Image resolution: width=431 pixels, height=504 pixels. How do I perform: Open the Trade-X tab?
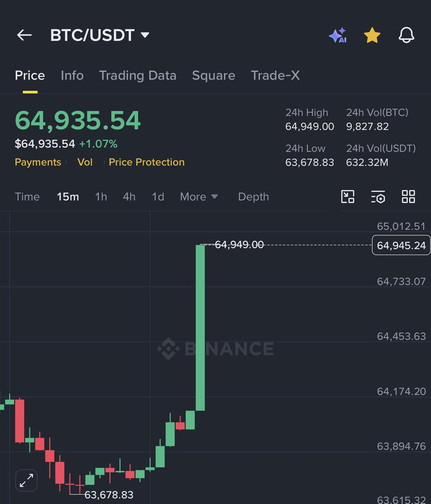coord(275,75)
